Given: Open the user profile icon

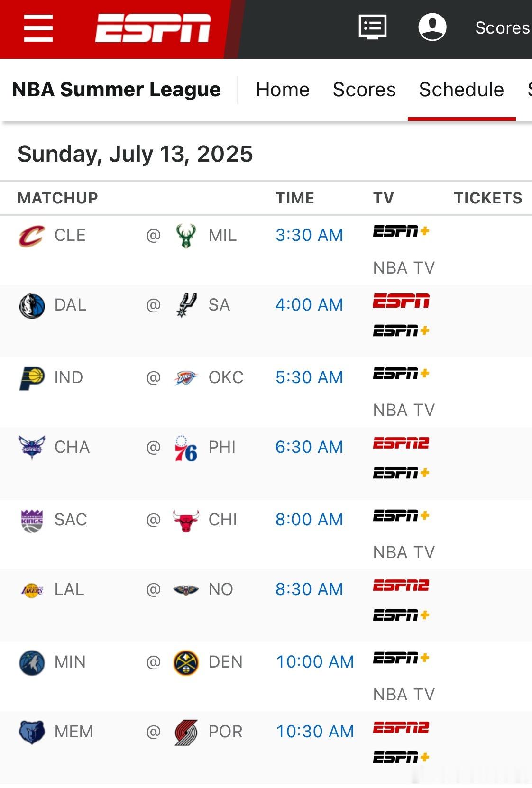Looking at the screenshot, I should [432, 27].
